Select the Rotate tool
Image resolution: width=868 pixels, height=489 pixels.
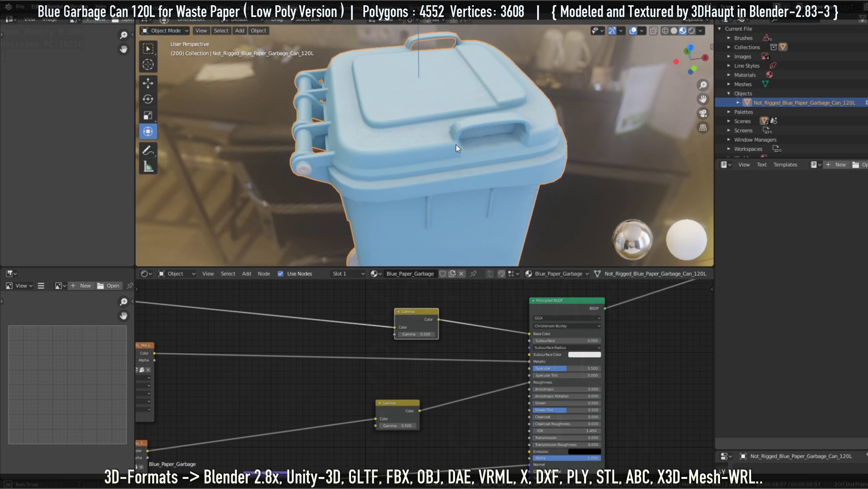point(148,99)
